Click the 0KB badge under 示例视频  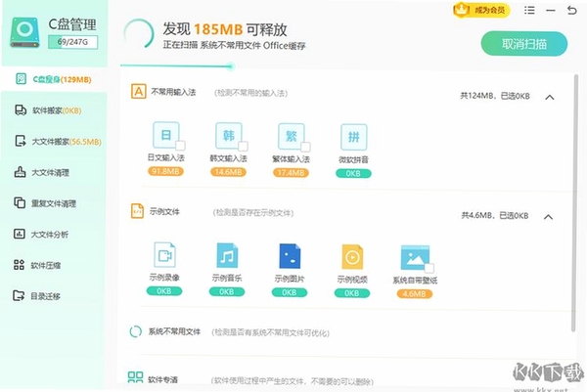pos(352,293)
